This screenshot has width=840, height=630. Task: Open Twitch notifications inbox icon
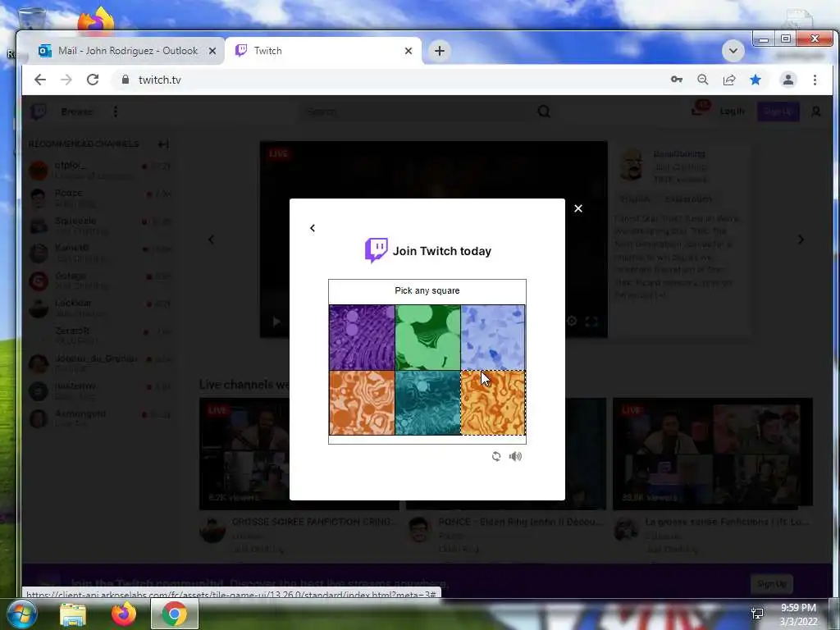tap(699, 109)
